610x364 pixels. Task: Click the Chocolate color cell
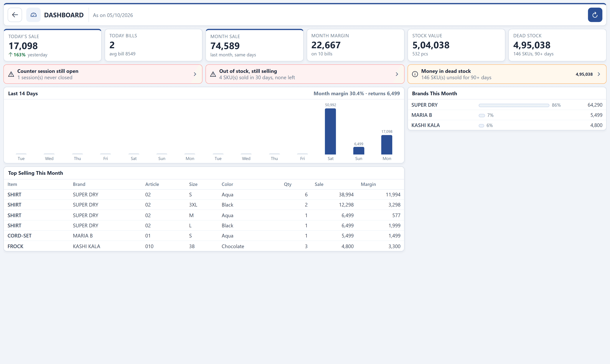point(233,246)
